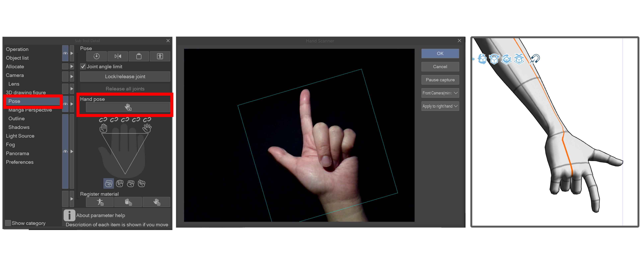Click the flip pose horizontally icon
The height and width of the screenshot is (271, 644).
coord(118,56)
